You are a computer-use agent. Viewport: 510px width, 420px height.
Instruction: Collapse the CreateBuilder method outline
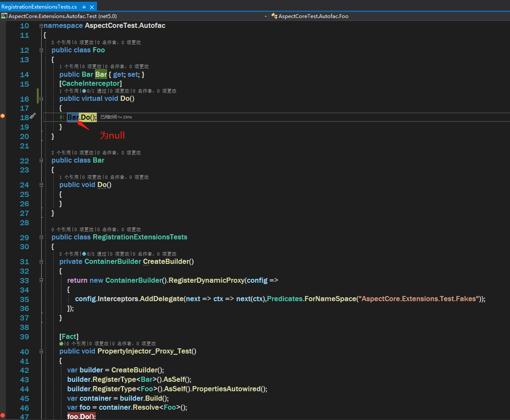click(41, 261)
